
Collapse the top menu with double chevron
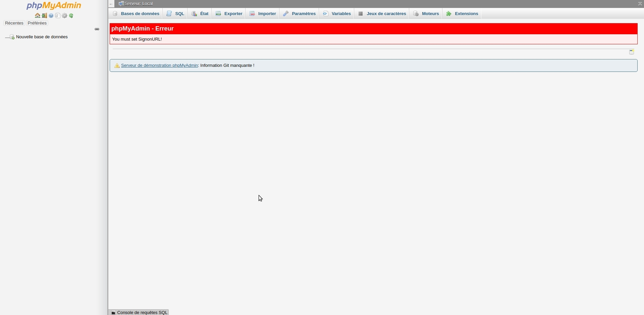coord(640,4)
